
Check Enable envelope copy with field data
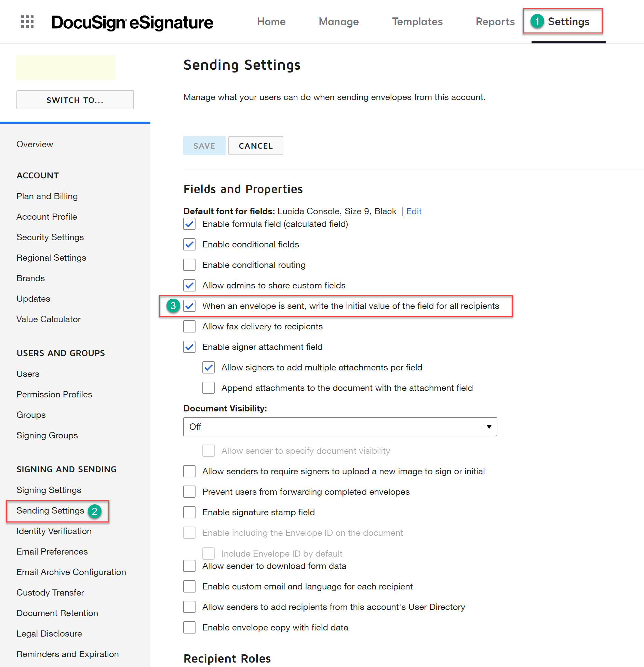coord(189,627)
